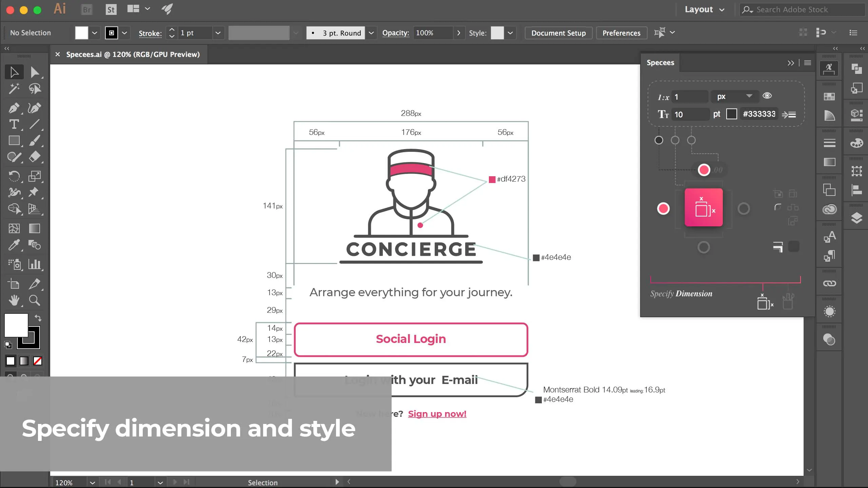Select the None color mode swatch
The image size is (868, 488).
tap(38, 361)
